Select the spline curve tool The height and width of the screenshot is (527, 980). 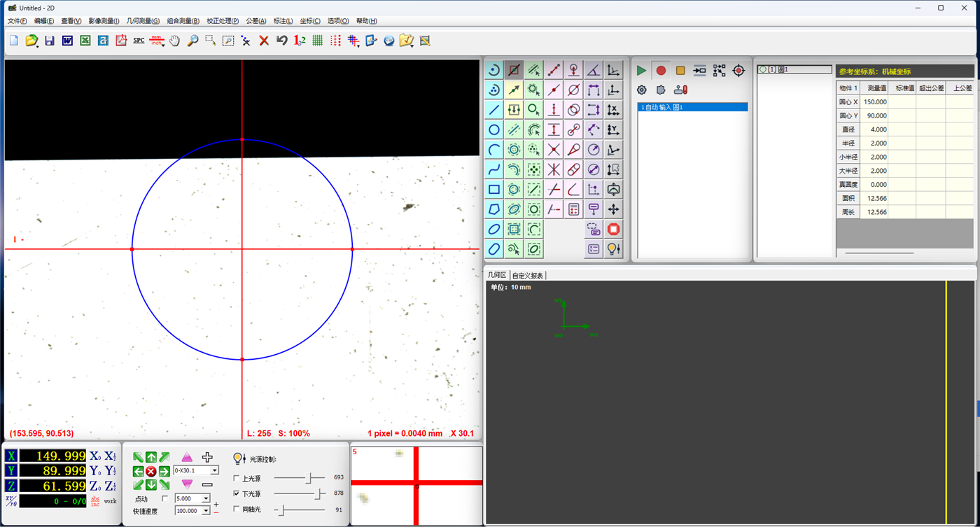[x=494, y=169]
